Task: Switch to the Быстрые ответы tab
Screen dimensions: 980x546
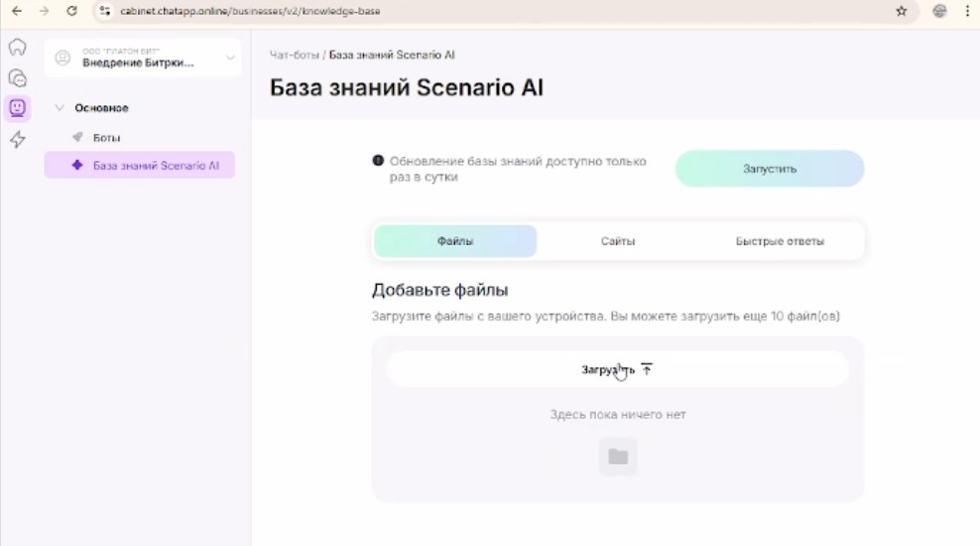Action: [x=780, y=241]
